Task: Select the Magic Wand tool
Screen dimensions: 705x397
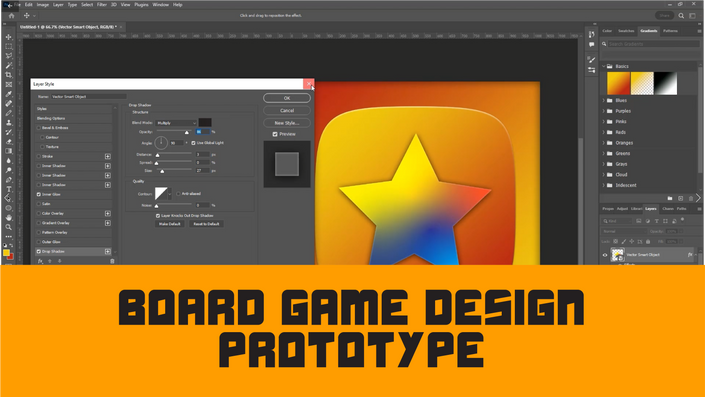Action: [x=9, y=65]
